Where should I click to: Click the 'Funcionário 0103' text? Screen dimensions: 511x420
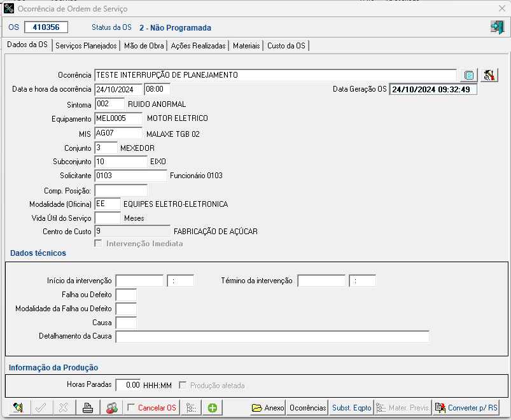[196, 176]
